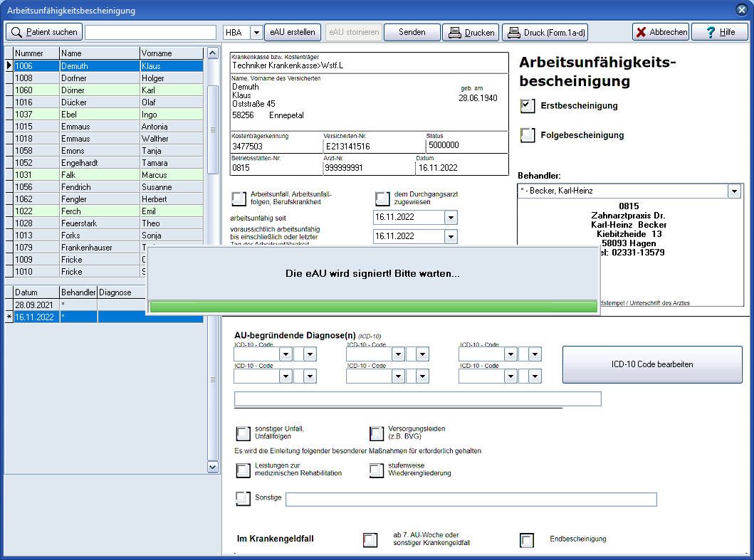Sort patient list by Name column

100,53
